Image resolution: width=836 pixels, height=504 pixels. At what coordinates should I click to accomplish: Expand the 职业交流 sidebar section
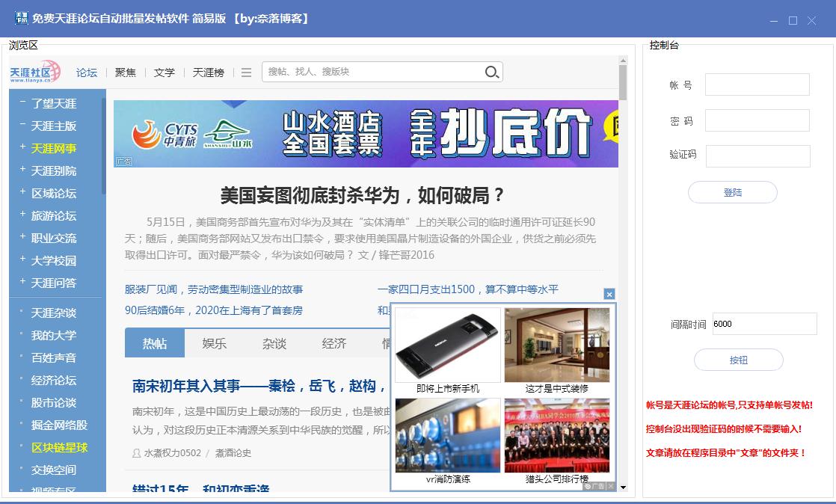pyautogui.click(x=22, y=236)
